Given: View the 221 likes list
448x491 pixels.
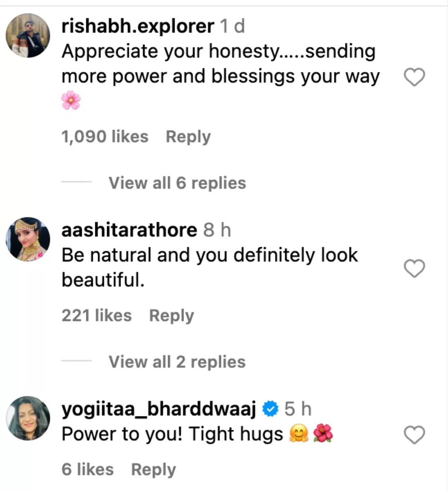Looking at the screenshot, I should pyautogui.click(x=97, y=315).
